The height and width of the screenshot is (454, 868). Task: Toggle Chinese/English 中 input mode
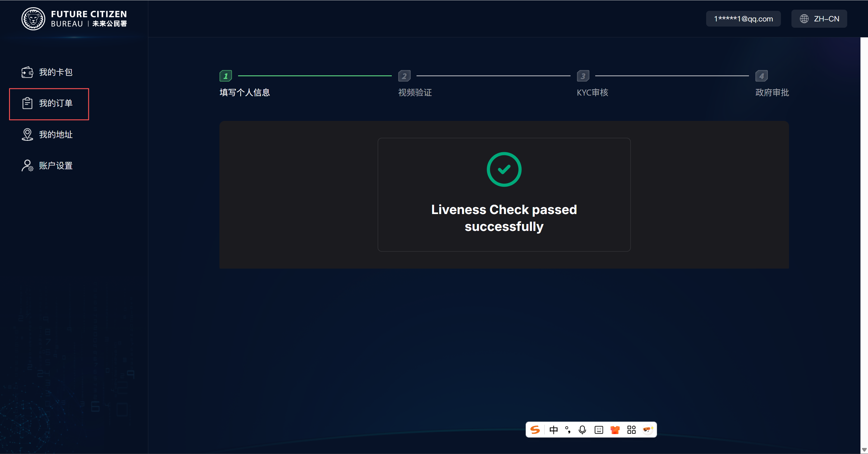[553, 430]
